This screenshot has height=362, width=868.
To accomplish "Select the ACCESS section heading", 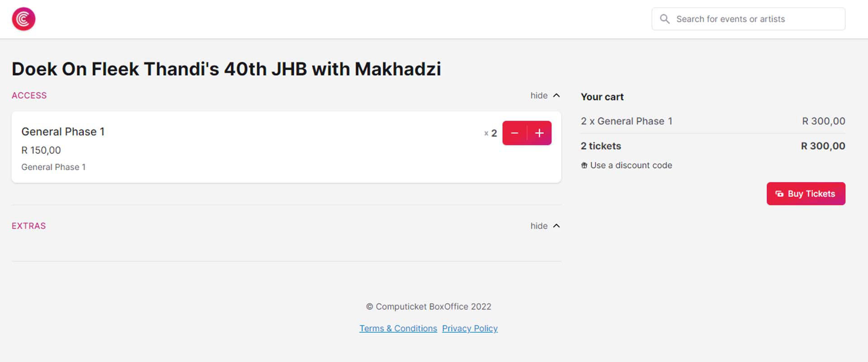I will [x=29, y=95].
